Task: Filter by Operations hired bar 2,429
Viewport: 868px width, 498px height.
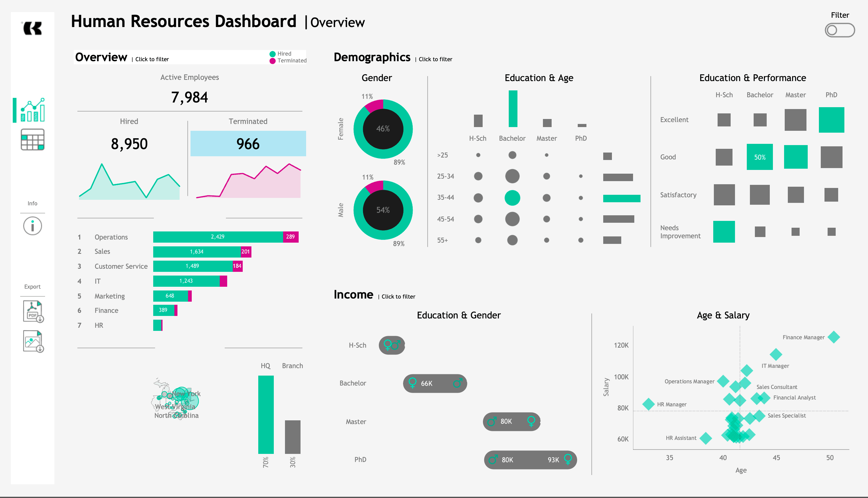Action: pos(218,237)
